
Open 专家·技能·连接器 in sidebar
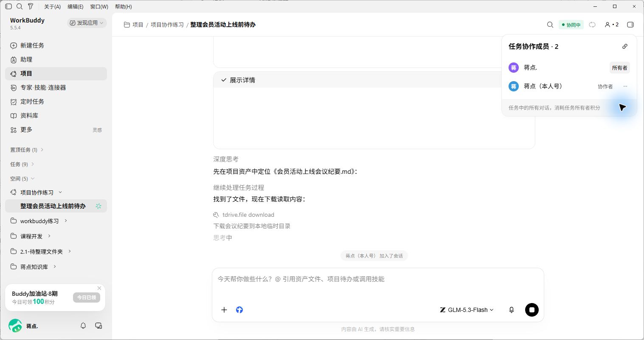[x=56, y=88]
